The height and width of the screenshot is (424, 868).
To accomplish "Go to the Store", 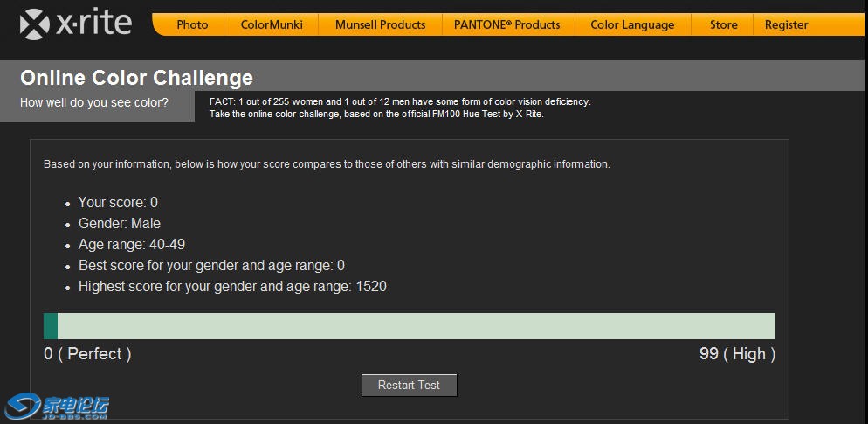I will point(724,25).
